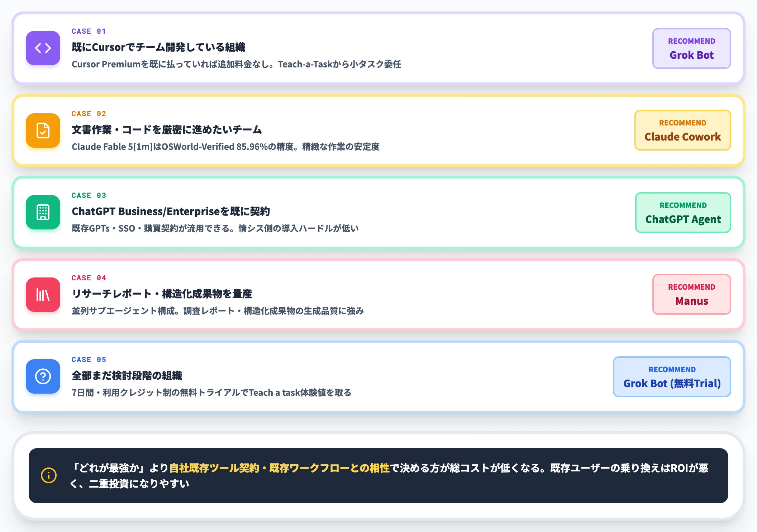Viewport: 757px width, 532px height.
Task: Click the Cursor Premium description line
Action: (x=236, y=64)
